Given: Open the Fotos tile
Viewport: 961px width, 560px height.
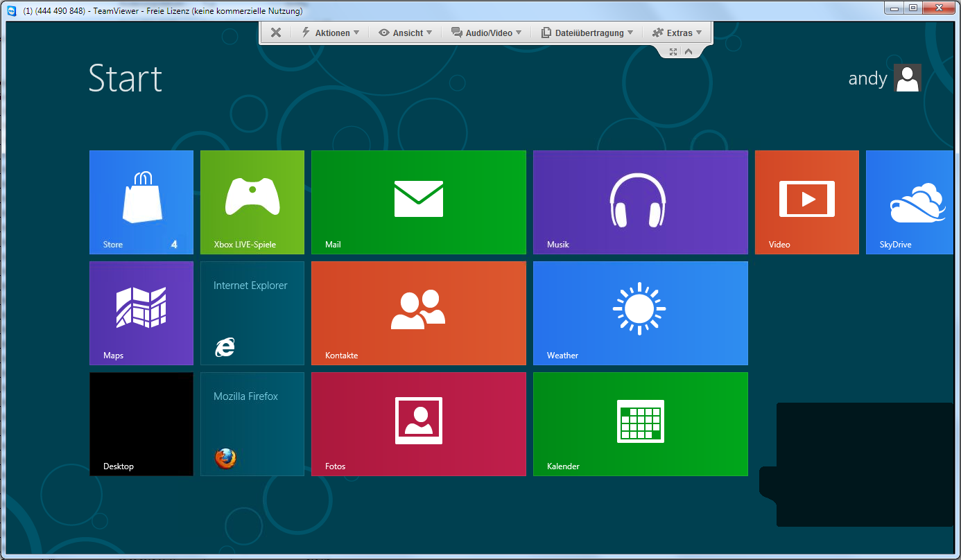Looking at the screenshot, I should tap(419, 424).
